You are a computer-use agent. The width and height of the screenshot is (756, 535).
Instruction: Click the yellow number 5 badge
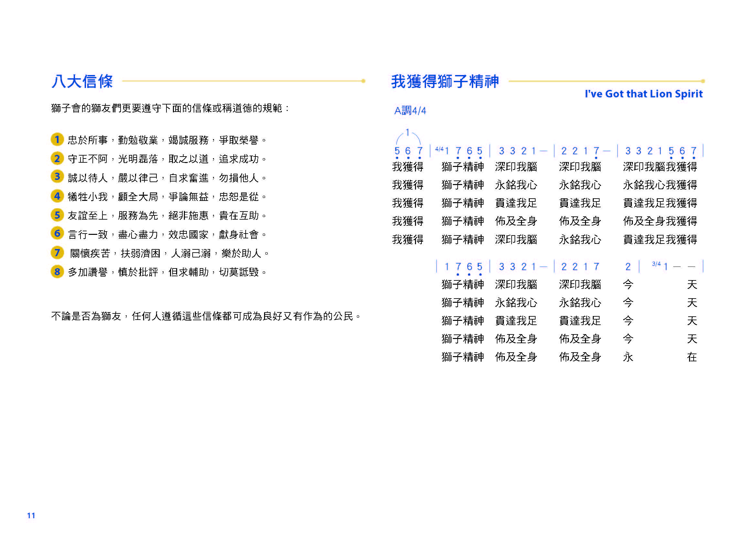click(x=57, y=215)
